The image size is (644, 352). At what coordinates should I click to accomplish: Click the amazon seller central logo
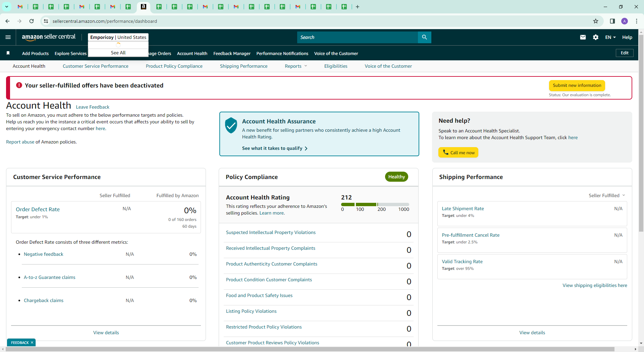coord(49,37)
